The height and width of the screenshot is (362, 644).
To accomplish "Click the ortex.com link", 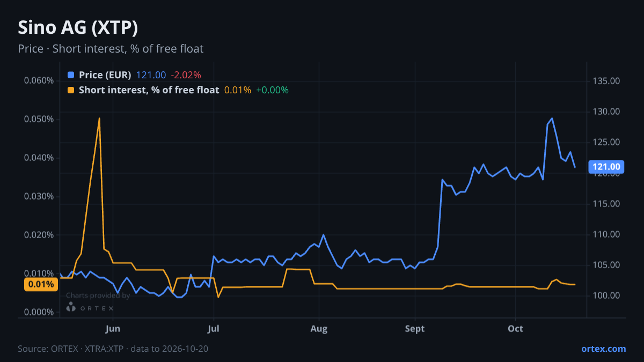I will coord(604,349).
